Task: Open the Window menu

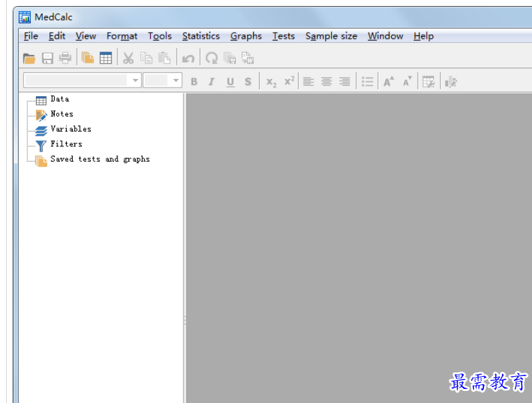Action: click(x=385, y=36)
